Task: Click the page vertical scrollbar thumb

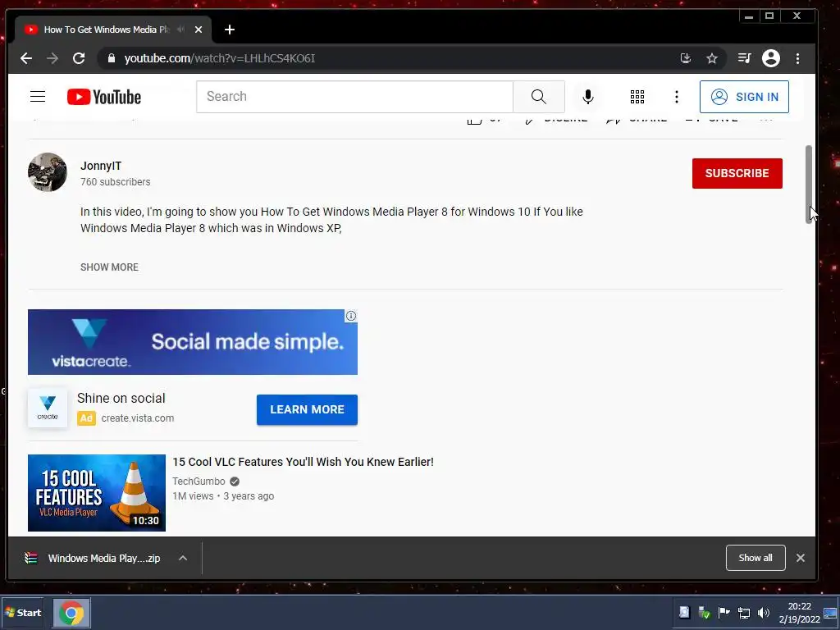Action: [x=809, y=185]
